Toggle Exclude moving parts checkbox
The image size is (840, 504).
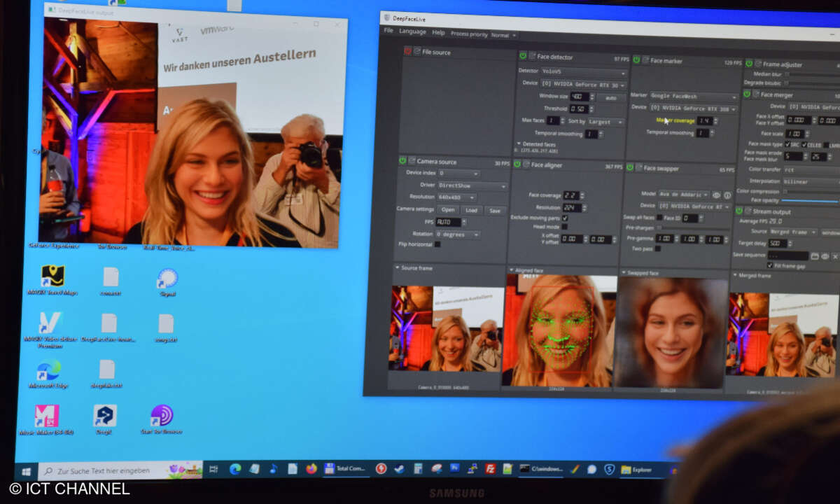click(565, 218)
